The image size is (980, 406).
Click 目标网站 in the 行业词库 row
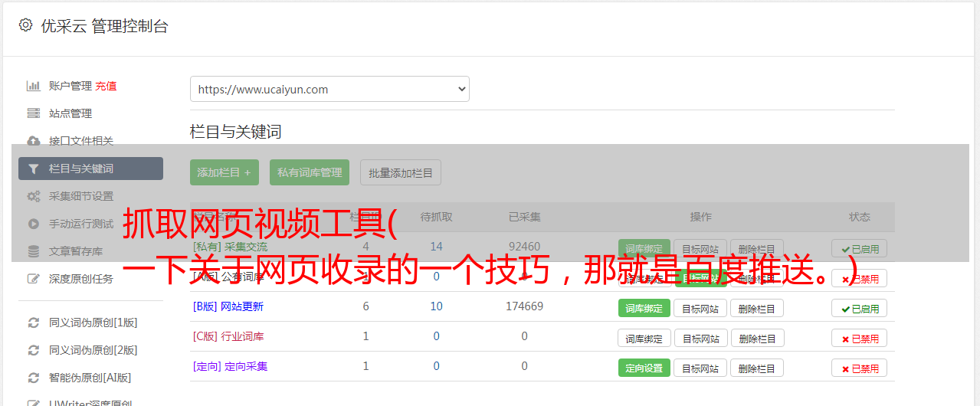coord(700,338)
